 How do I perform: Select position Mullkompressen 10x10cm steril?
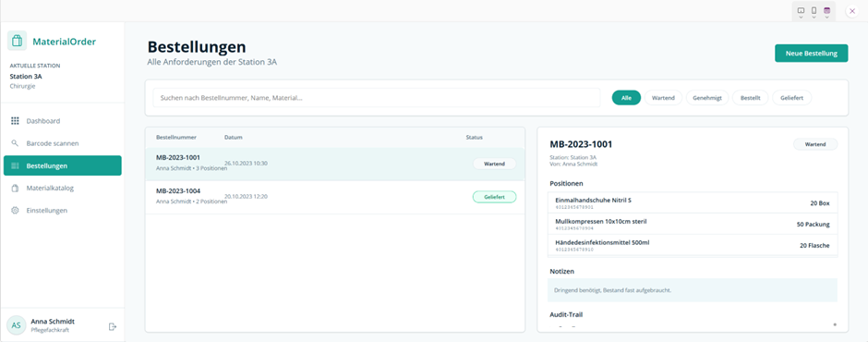pos(693,224)
